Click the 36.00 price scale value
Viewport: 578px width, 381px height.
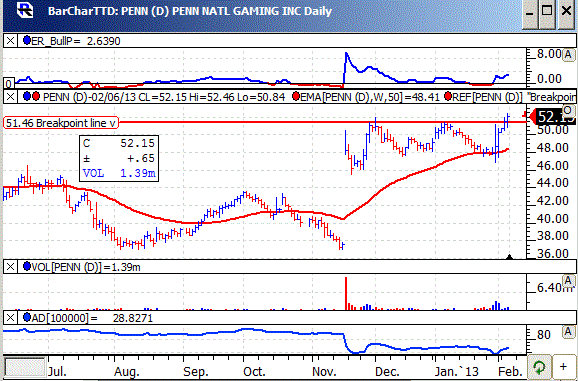[553, 254]
